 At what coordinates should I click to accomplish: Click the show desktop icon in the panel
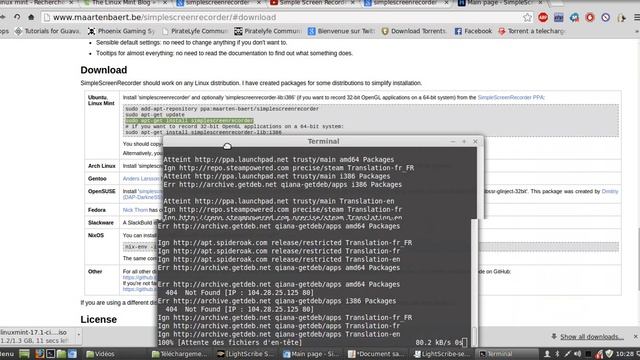(x=24, y=354)
